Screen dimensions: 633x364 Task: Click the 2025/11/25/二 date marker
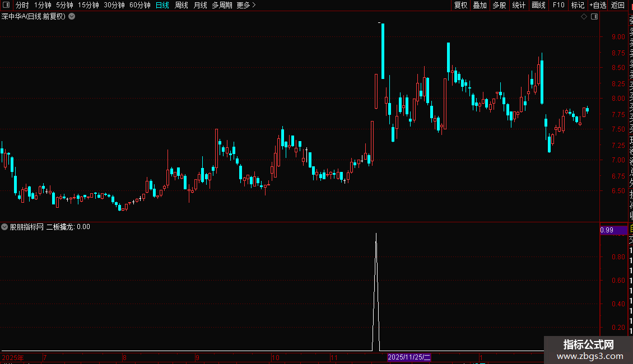pyautogui.click(x=409, y=357)
